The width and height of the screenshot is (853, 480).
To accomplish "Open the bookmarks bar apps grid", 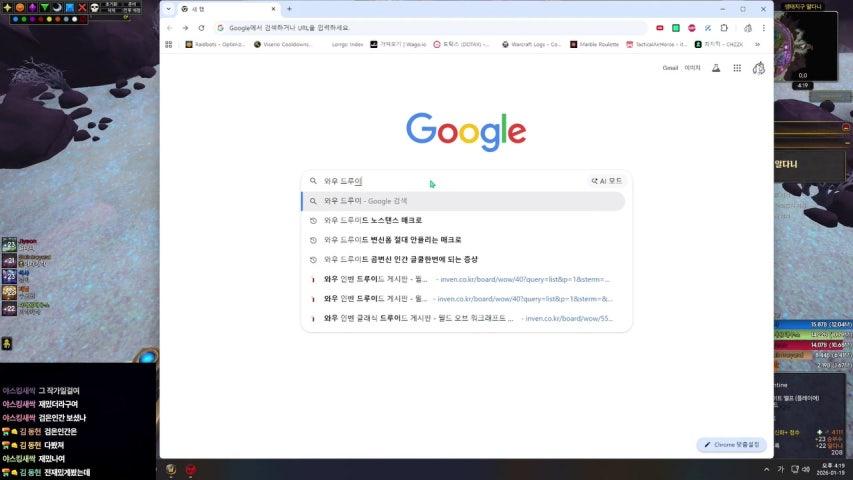I will coord(169,45).
